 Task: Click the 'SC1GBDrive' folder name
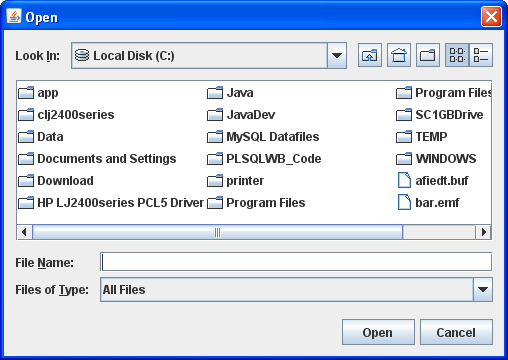pos(449,115)
